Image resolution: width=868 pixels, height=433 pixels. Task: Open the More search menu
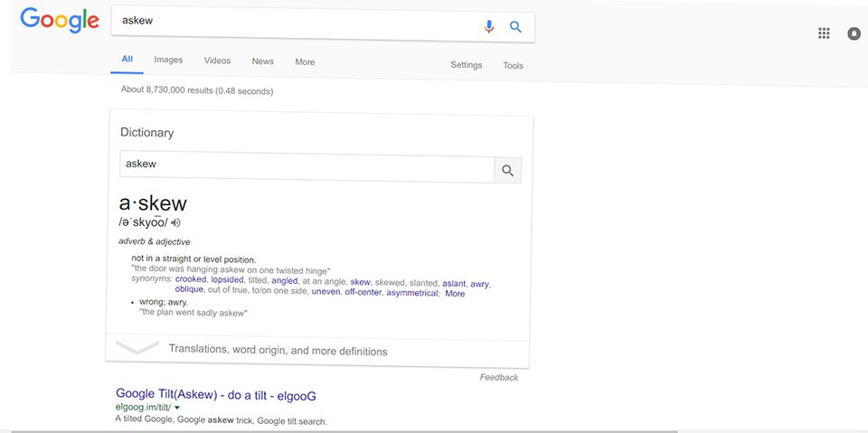coord(305,62)
